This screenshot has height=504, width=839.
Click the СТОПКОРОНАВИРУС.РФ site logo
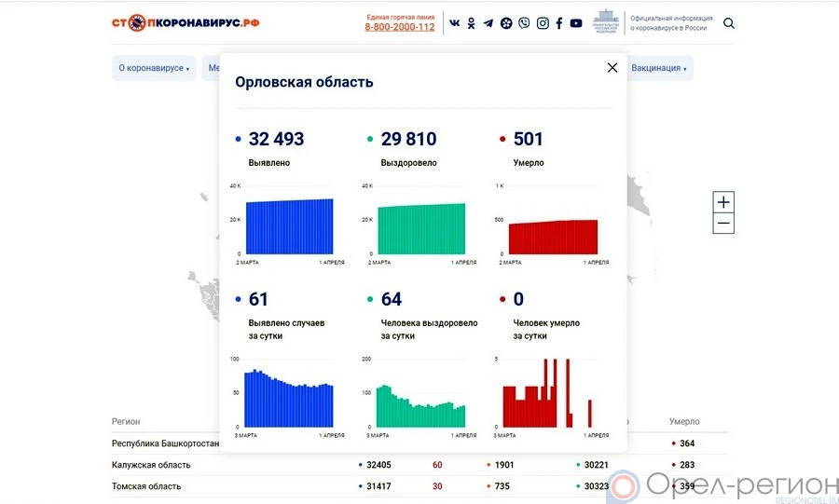point(186,22)
